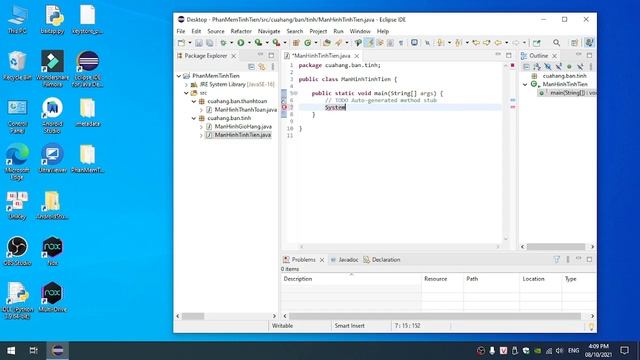Collapse ManHinhTinhTien class in Outline

tap(525, 84)
